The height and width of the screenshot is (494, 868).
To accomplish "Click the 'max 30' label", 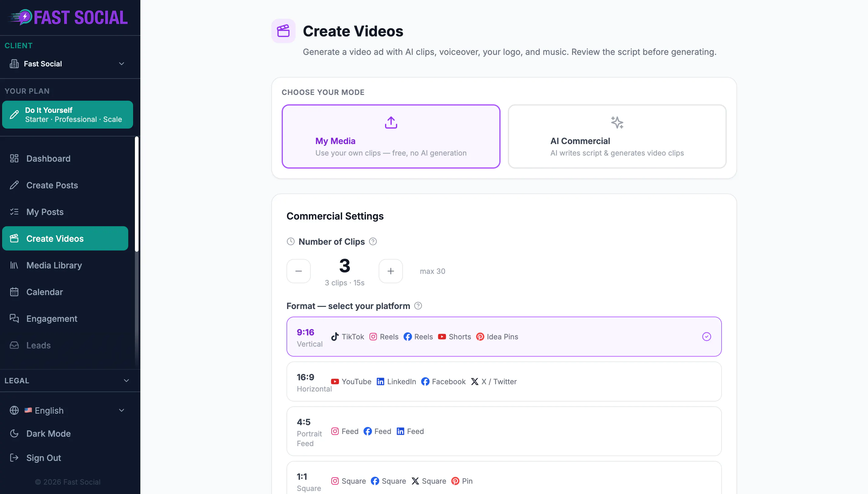I will pos(432,271).
